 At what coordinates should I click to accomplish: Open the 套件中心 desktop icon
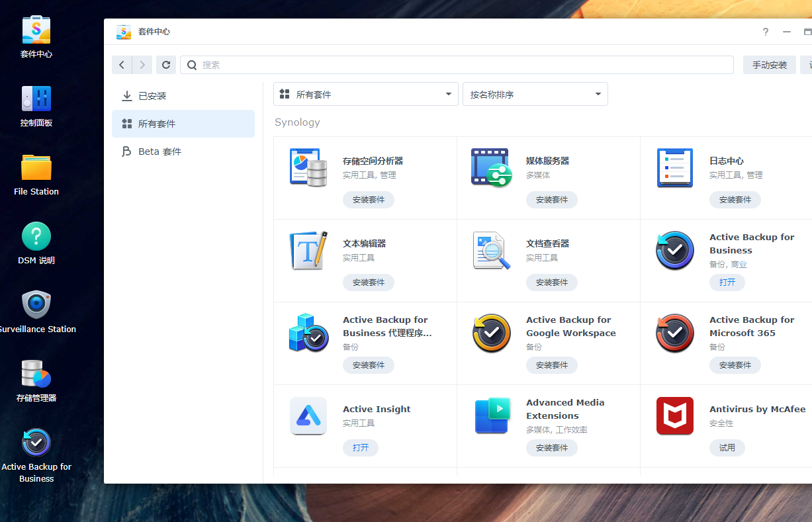pyautogui.click(x=36, y=30)
